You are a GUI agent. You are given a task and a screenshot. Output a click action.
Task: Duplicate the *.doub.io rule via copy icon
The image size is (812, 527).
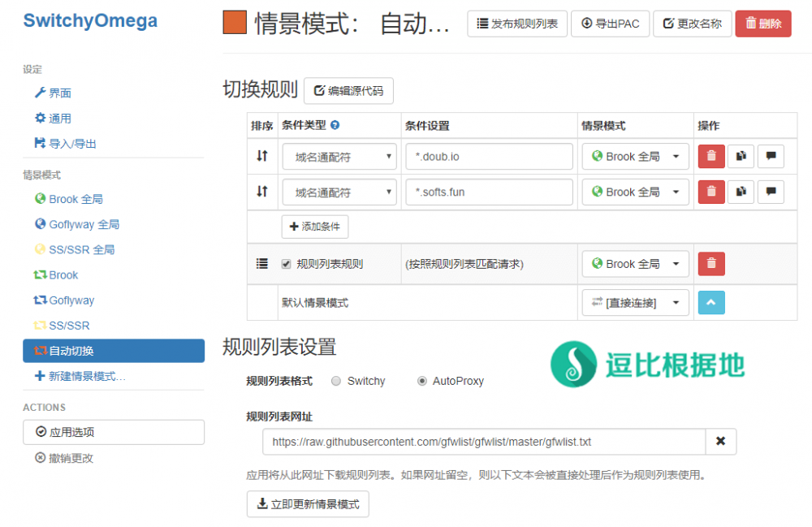[x=741, y=157]
